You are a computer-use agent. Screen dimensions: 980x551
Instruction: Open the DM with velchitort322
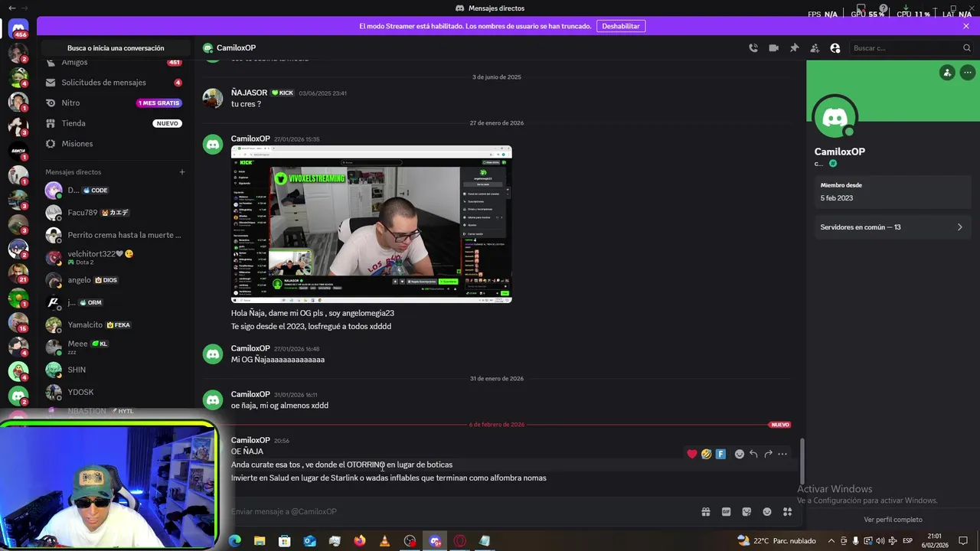(x=115, y=258)
